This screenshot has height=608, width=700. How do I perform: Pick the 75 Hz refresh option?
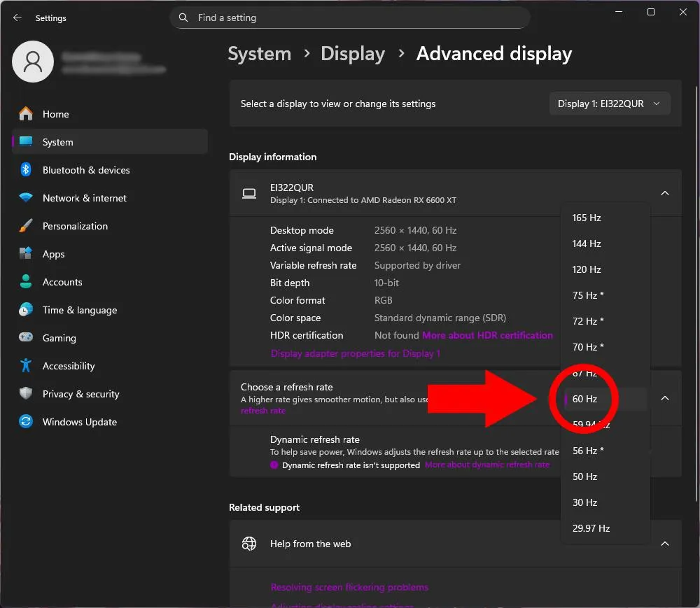click(x=605, y=295)
